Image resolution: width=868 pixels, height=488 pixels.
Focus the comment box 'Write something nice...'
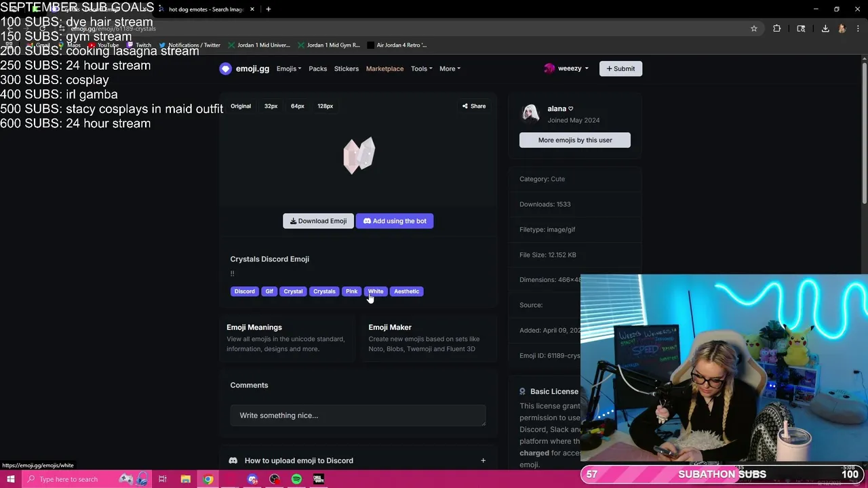[x=358, y=415]
